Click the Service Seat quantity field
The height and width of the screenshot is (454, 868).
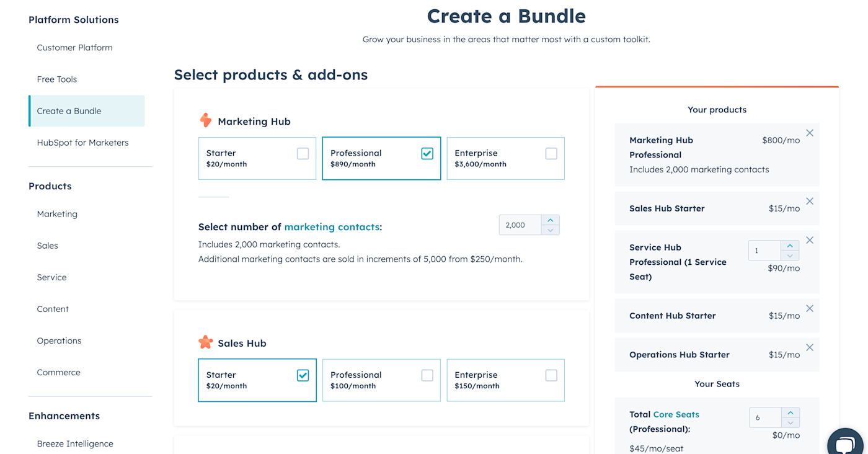click(x=764, y=251)
